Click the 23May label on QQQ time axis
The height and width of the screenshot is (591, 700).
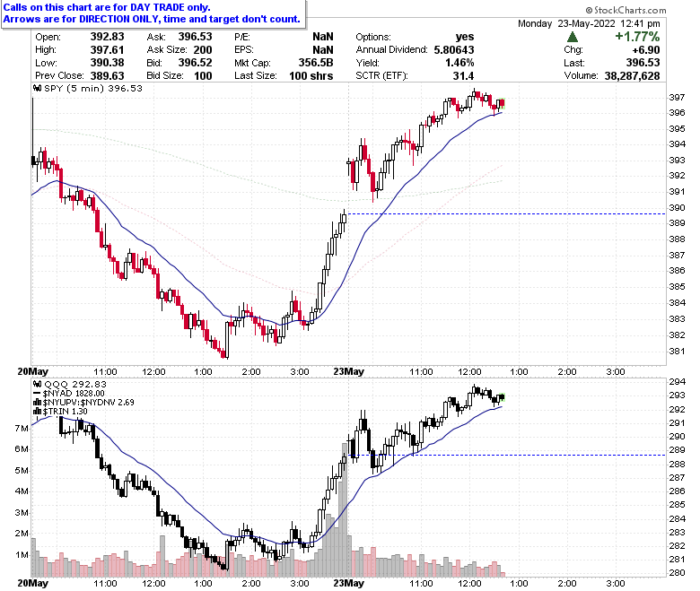click(349, 583)
